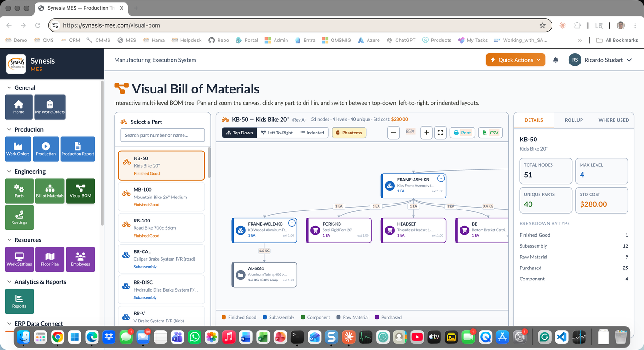Open the Home sidebar tile
The width and height of the screenshot is (644, 350).
(x=18, y=107)
